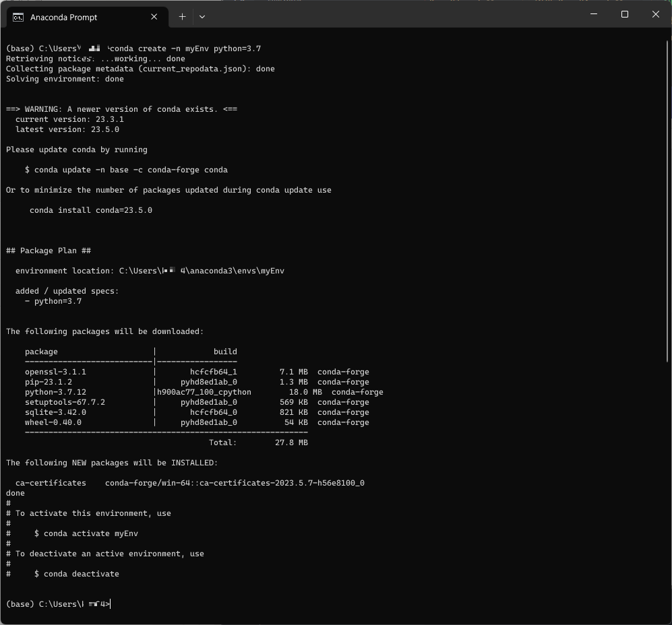Close the Anaconda Prompt tab
Screen dimensions: 672x625
pyautogui.click(x=154, y=17)
